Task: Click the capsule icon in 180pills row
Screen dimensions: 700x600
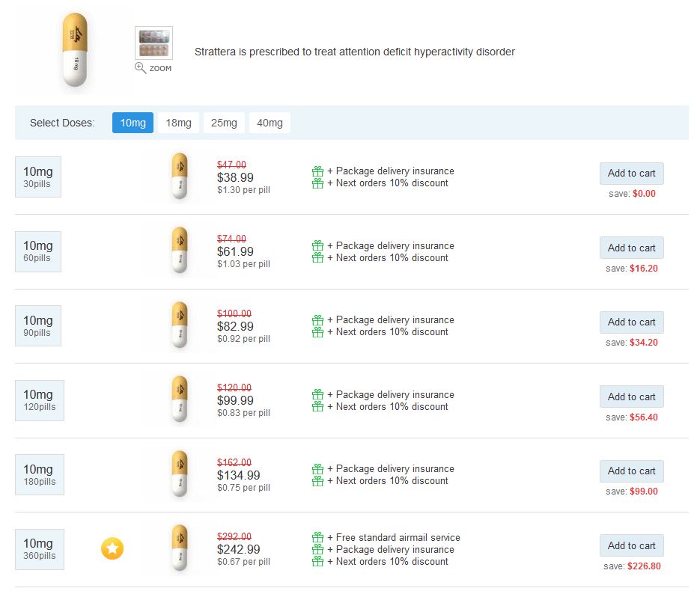Action: click(180, 474)
